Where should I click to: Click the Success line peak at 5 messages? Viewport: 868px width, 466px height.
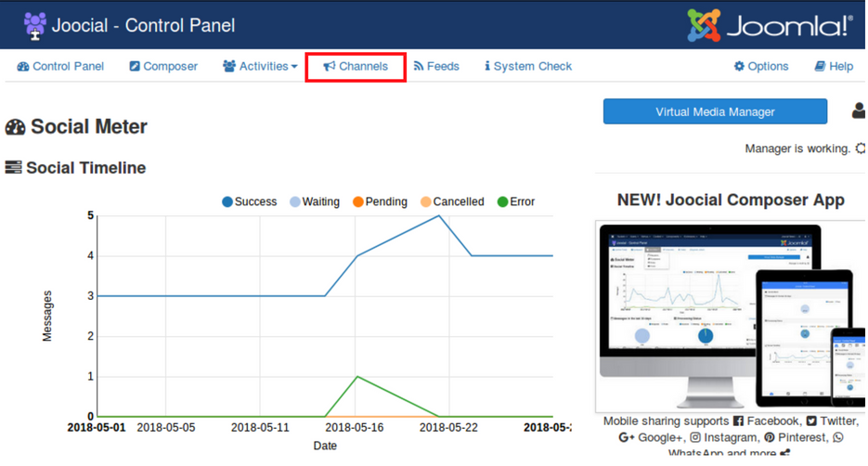[439, 216]
